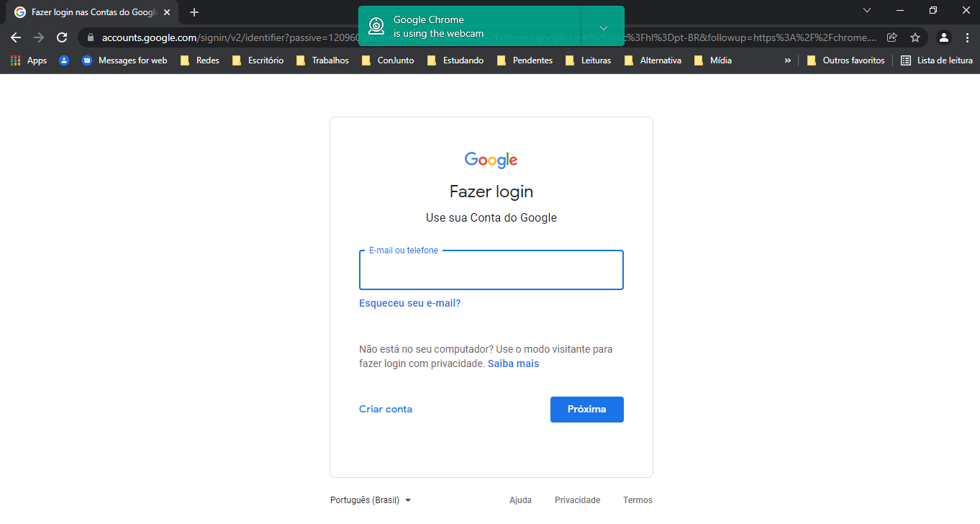This screenshot has width=980, height=524.
Task: Reload the page with the refresh icon
Action: 62,37
